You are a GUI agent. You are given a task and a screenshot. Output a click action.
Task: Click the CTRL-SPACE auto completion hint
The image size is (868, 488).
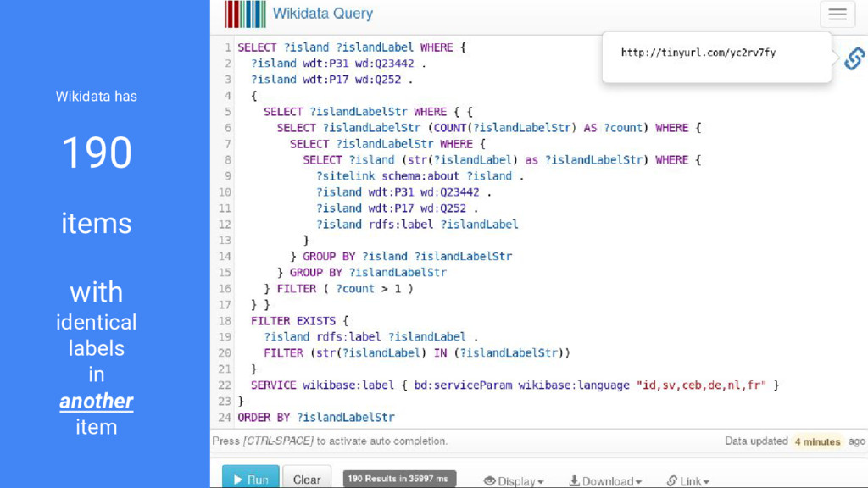click(x=330, y=441)
